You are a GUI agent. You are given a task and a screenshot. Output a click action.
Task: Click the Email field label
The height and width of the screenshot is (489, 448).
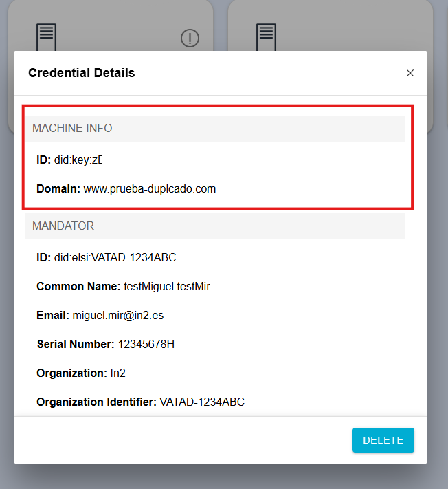point(53,315)
